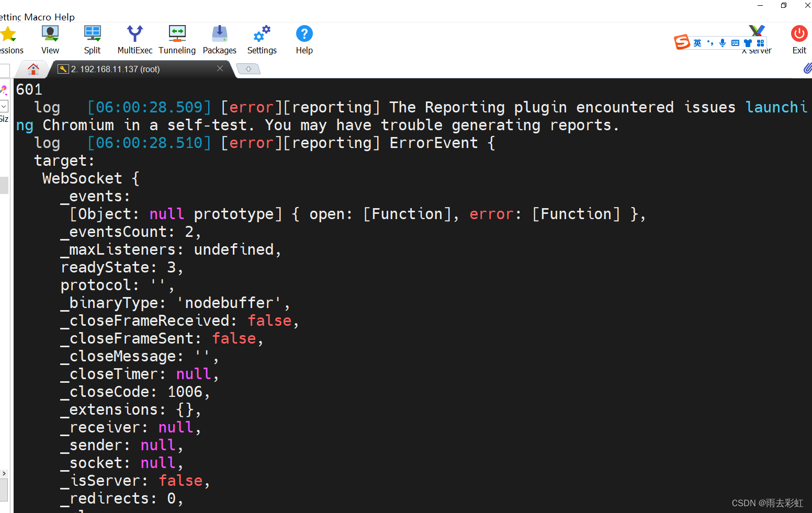Image resolution: width=812 pixels, height=513 pixels.
Task: Click the '_maxListeners: undefined,' line
Action: pyautogui.click(x=171, y=249)
